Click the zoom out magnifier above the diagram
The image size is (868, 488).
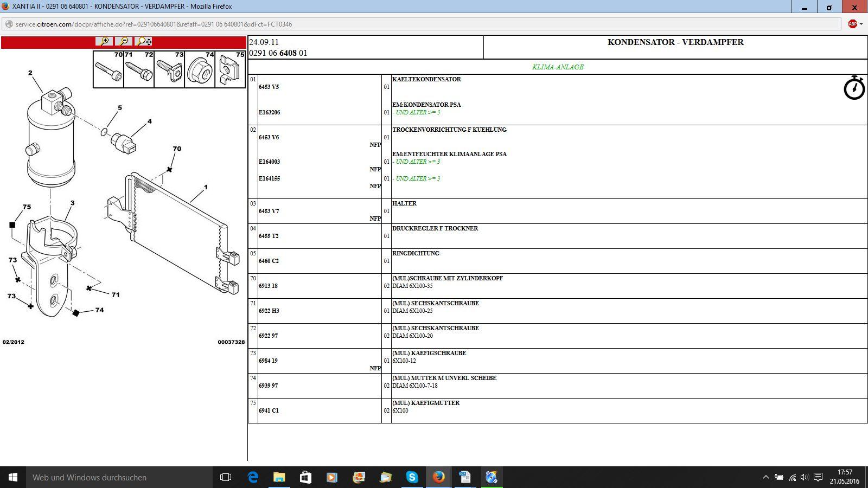coord(124,41)
